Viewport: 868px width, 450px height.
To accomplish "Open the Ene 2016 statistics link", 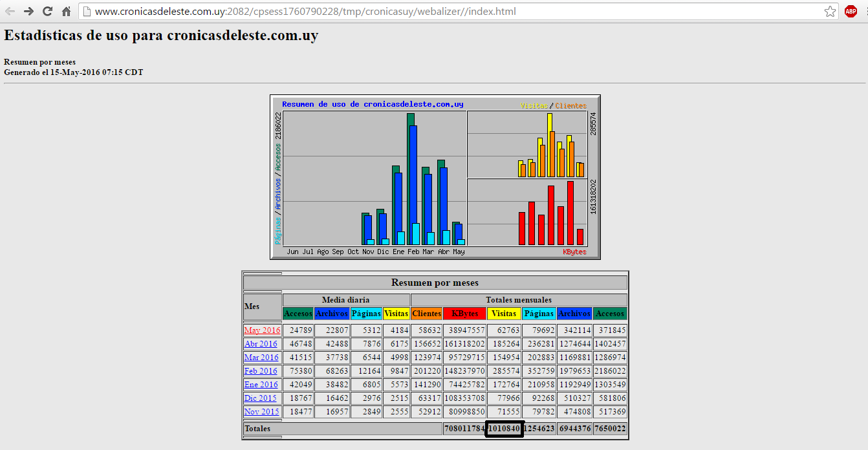I will click(x=261, y=385).
